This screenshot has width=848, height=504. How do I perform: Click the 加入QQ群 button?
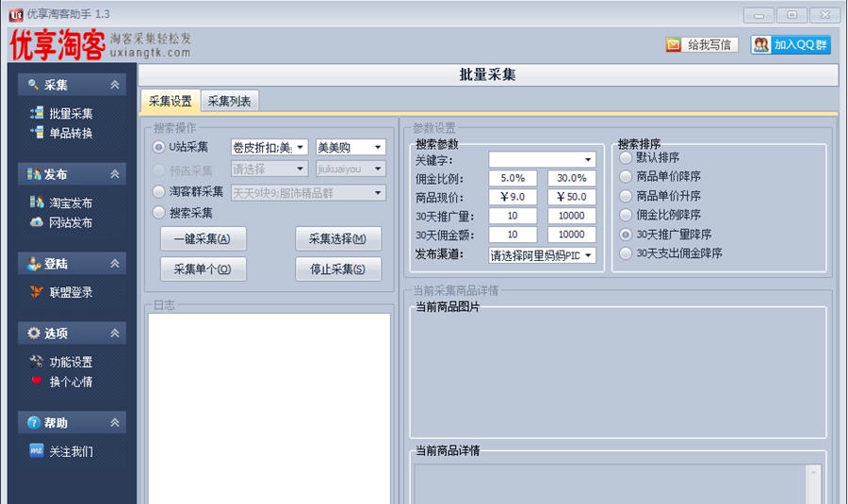[791, 44]
